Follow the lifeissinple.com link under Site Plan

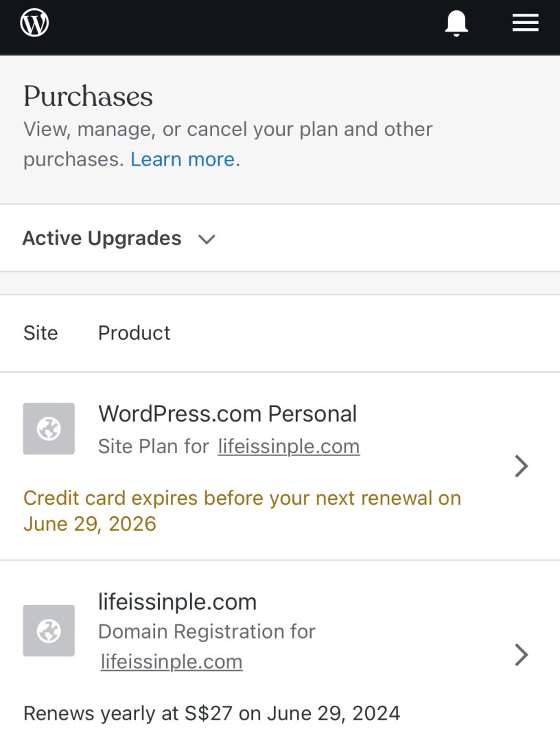tap(289, 446)
